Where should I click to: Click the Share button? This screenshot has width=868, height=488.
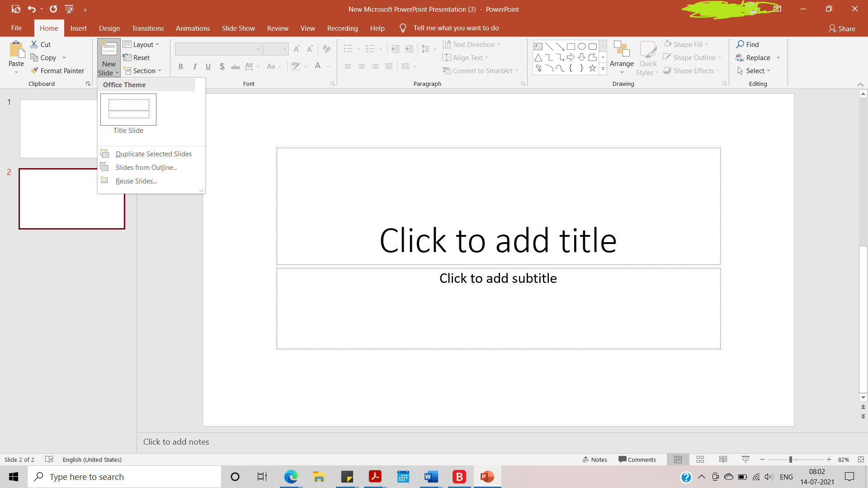point(841,28)
